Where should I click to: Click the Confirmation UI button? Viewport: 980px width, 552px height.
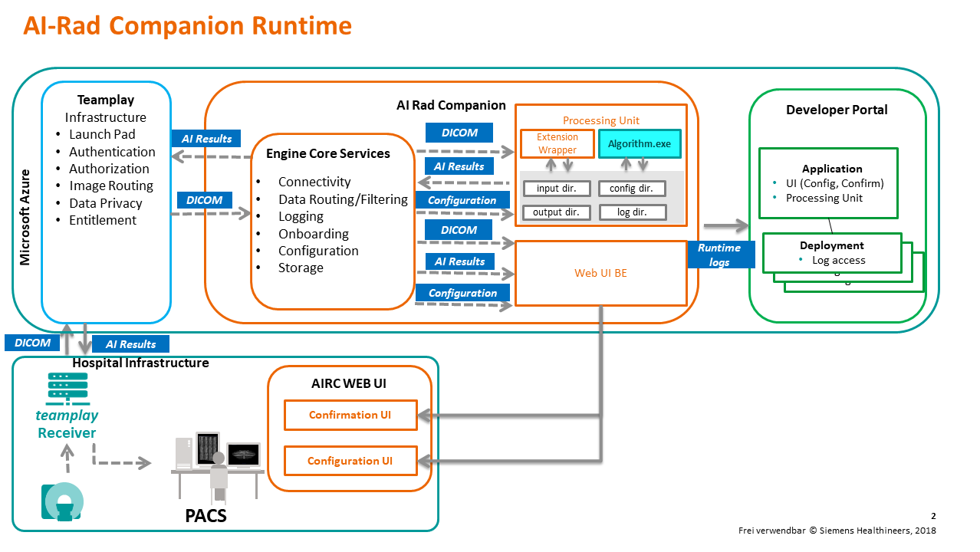click(350, 415)
